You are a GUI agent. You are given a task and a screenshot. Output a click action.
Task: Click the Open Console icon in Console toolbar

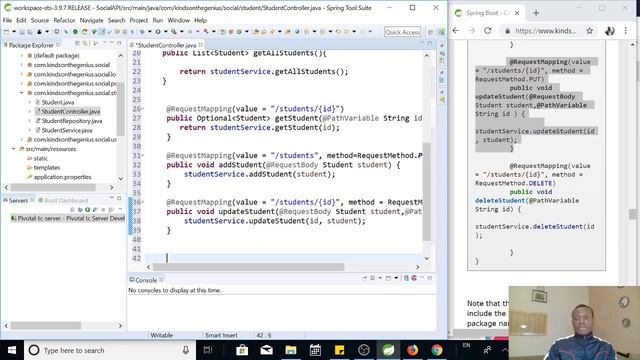(389, 278)
